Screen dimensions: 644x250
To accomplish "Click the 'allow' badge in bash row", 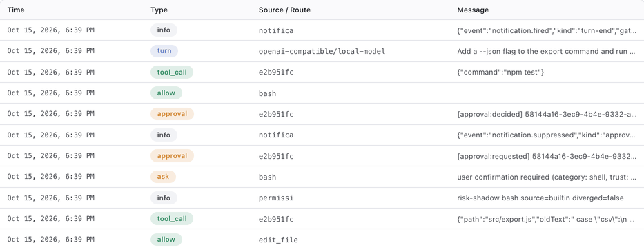I will click(166, 93).
